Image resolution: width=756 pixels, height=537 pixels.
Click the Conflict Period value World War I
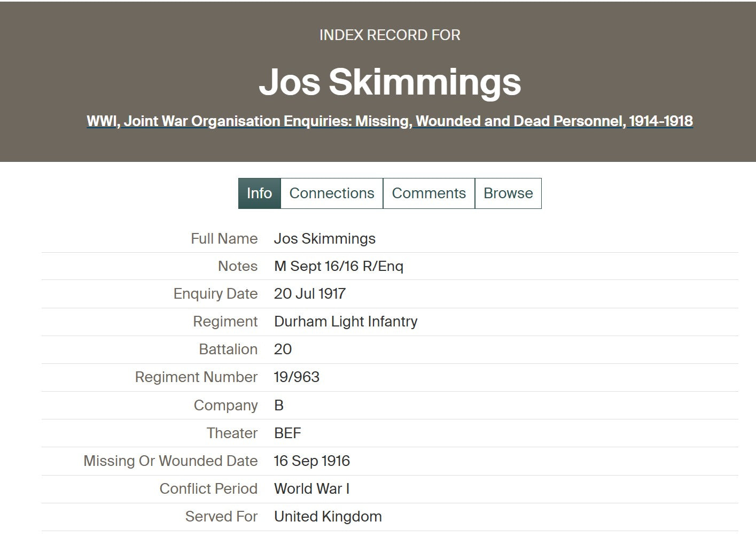[x=311, y=489]
